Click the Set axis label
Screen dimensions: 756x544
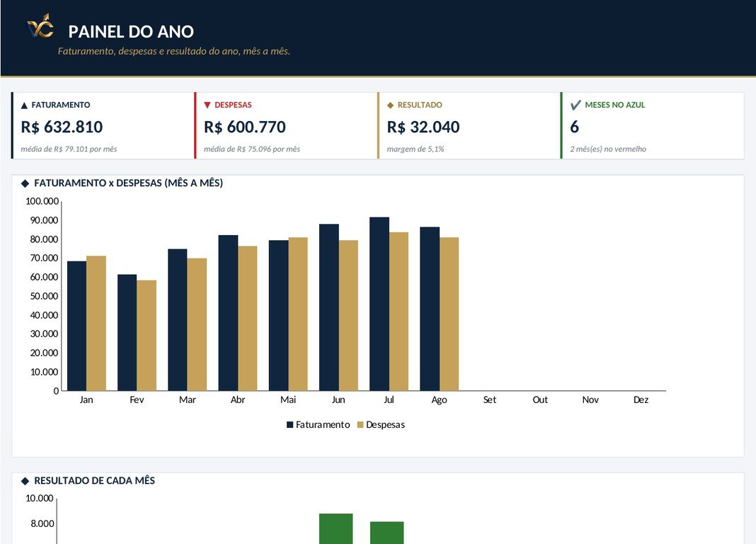489,399
